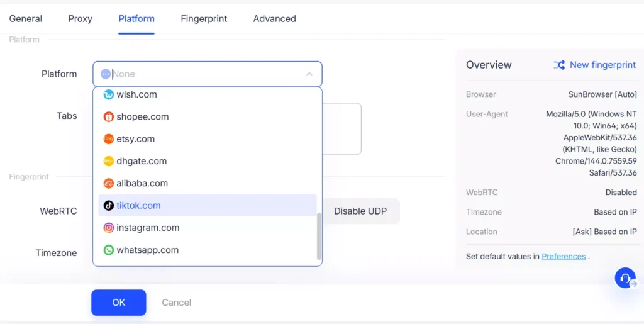Click the alibaba.com logo icon

coord(109,184)
